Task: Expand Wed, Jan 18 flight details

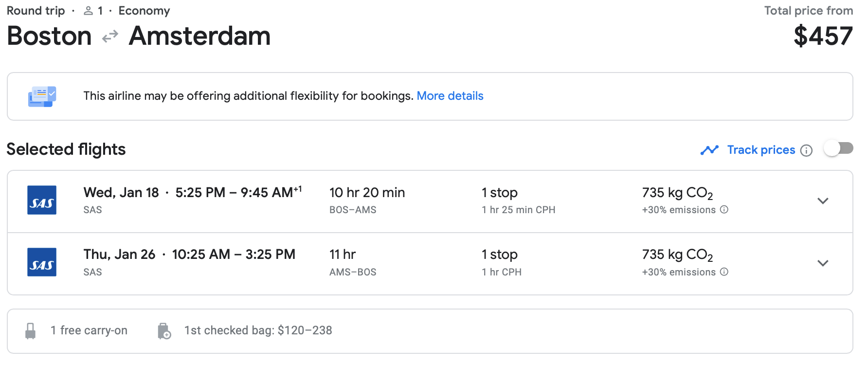Action: (x=823, y=201)
